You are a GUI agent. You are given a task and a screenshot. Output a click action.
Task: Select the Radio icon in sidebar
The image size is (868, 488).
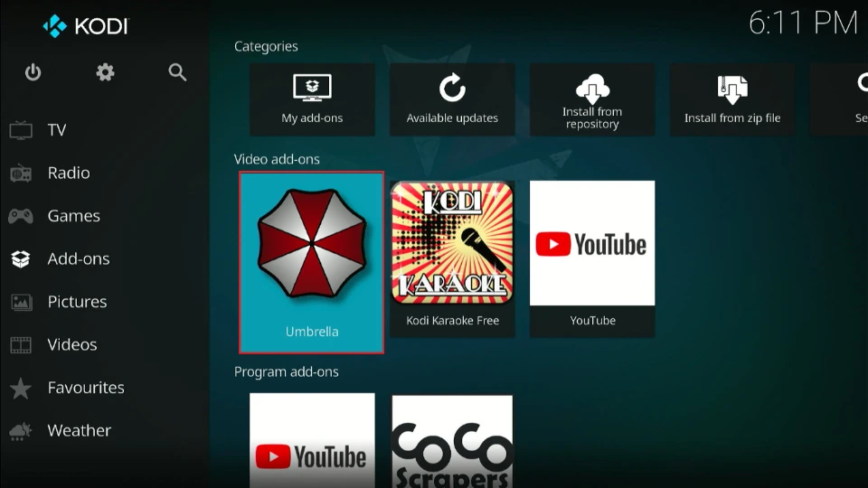(21, 174)
